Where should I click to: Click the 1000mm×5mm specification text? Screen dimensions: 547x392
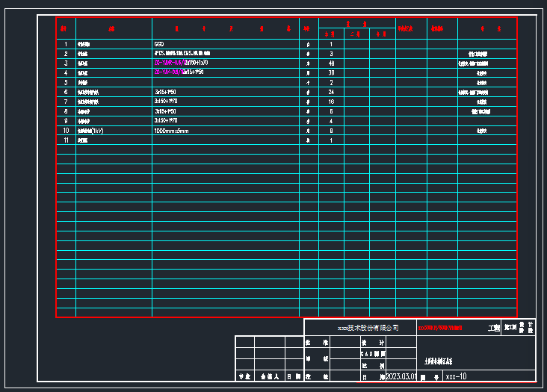click(x=171, y=131)
